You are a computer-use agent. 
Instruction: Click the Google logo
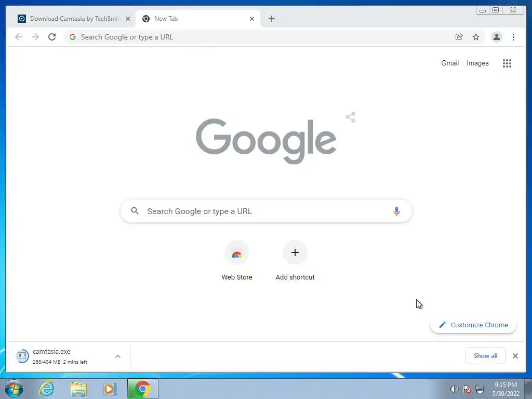point(267,141)
